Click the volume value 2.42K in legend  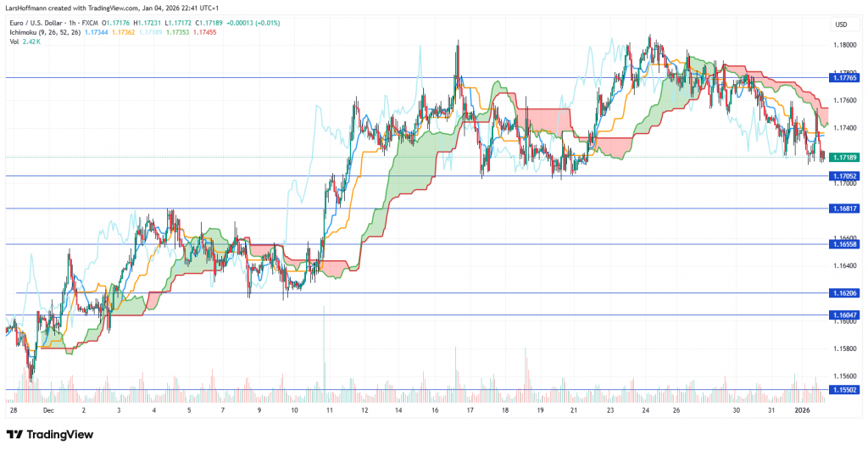31,40
